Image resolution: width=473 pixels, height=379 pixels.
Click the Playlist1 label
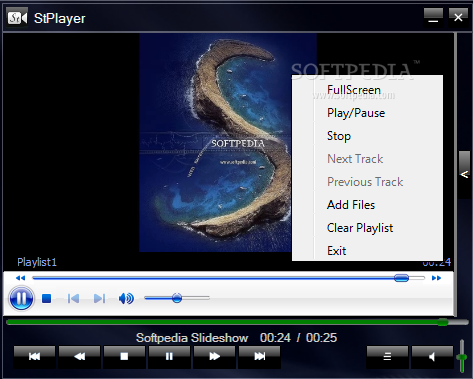pyautogui.click(x=37, y=262)
